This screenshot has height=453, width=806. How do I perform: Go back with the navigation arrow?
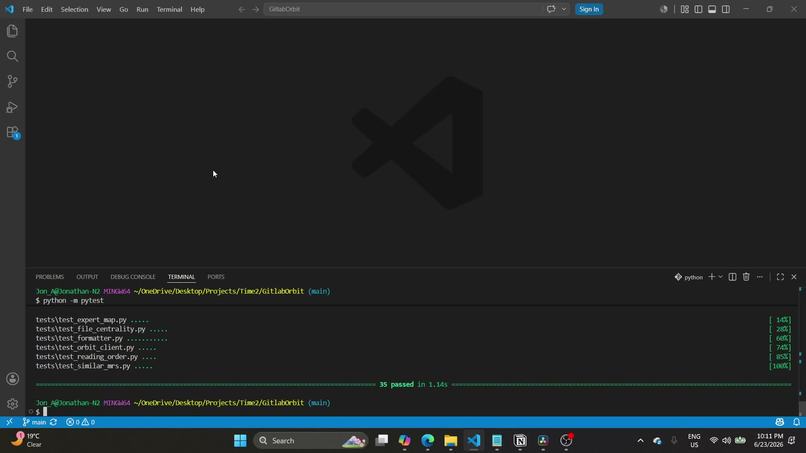242,9
